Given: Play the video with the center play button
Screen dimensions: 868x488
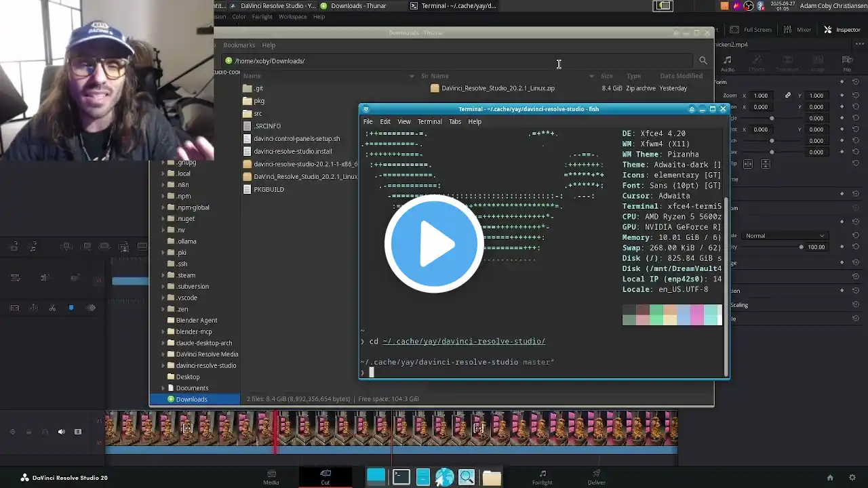Looking at the screenshot, I should (434, 244).
